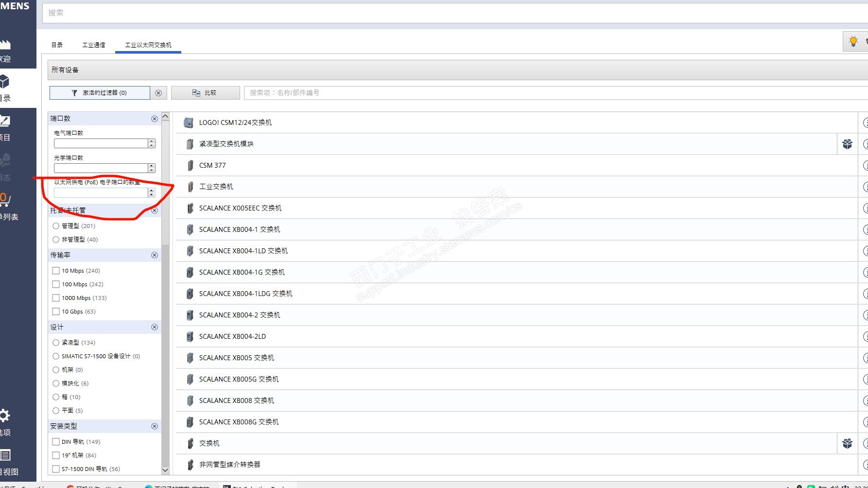Check the 1000 Mbps filter checkbox
This screenshot has height=488, width=868.
pos(56,298)
